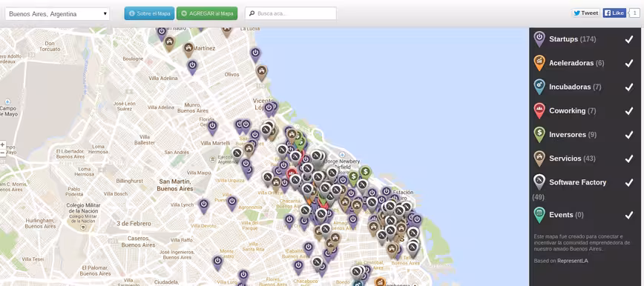Click the teal Events calendar pin icon
The width and height of the screenshot is (644, 286).
click(539, 215)
